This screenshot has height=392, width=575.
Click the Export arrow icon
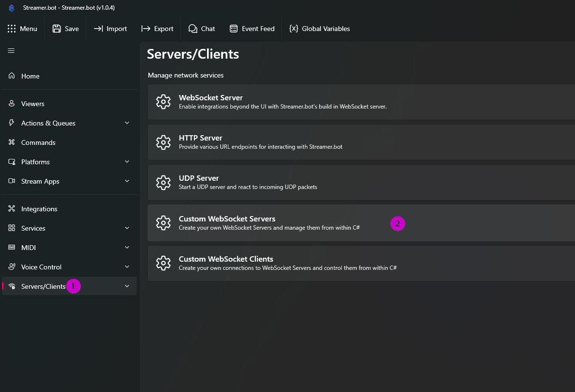pyautogui.click(x=145, y=29)
